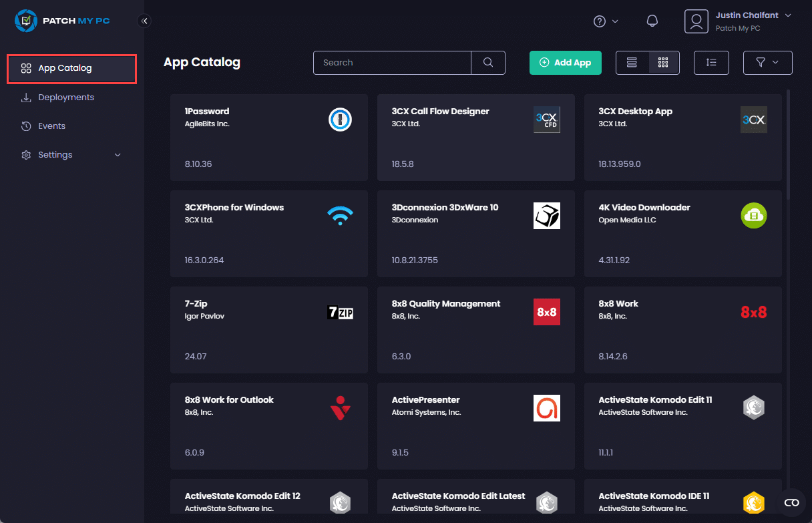This screenshot has width=812, height=523.
Task: Open the sort order icon button
Action: pyautogui.click(x=711, y=63)
